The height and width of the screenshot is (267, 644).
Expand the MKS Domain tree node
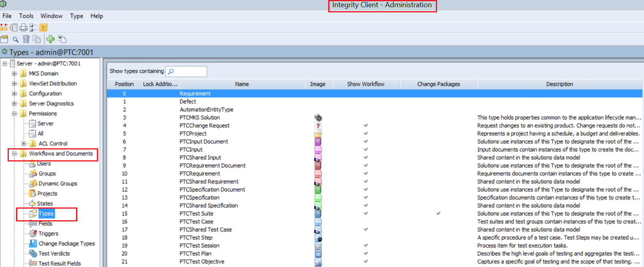14,74
